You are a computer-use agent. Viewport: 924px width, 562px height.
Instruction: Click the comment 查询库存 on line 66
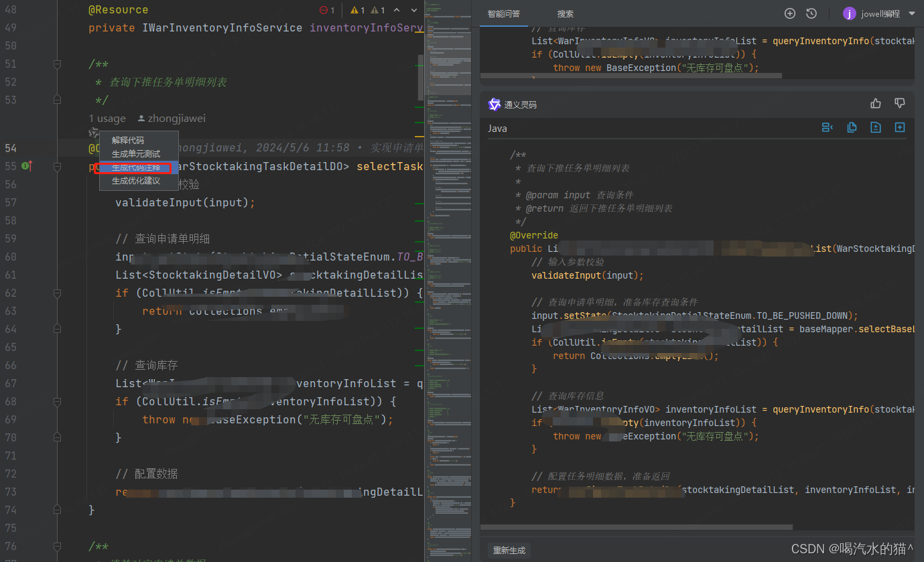[147, 365]
